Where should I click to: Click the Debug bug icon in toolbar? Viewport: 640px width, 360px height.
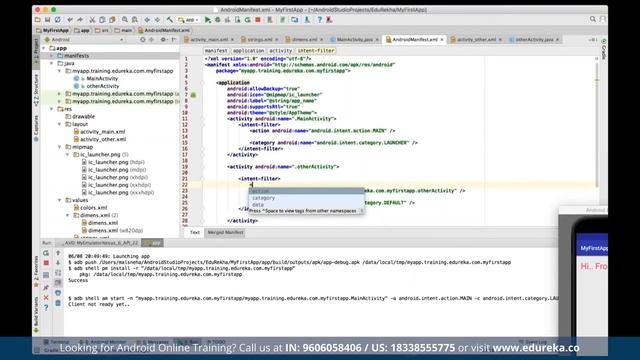(218, 20)
